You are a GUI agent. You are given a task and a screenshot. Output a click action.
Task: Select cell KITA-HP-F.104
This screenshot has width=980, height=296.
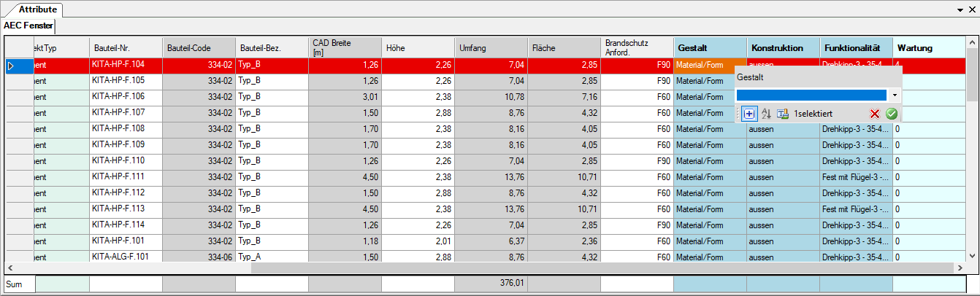pyautogui.click(x=126, y=65)
